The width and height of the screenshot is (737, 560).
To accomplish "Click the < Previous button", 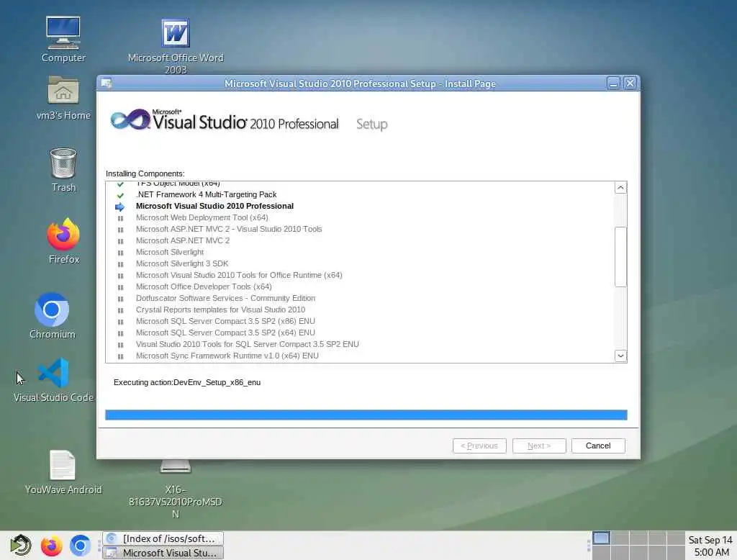I will tap(479, 446).
